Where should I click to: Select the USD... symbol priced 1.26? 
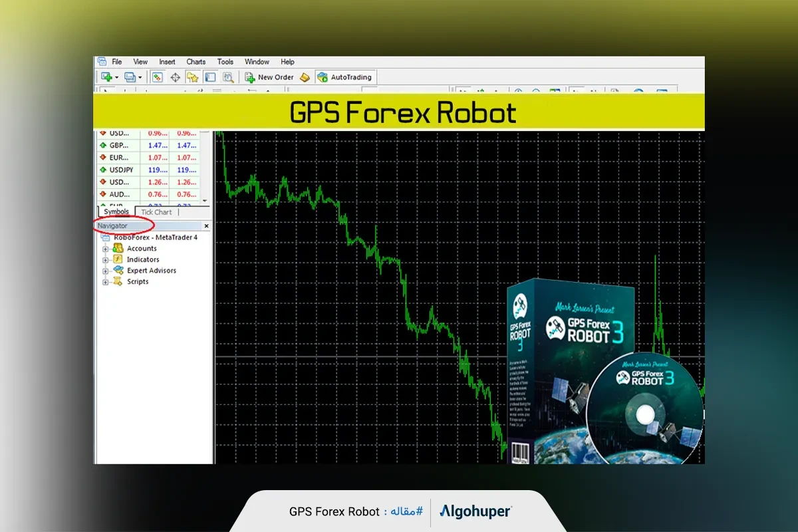point(119,182)
